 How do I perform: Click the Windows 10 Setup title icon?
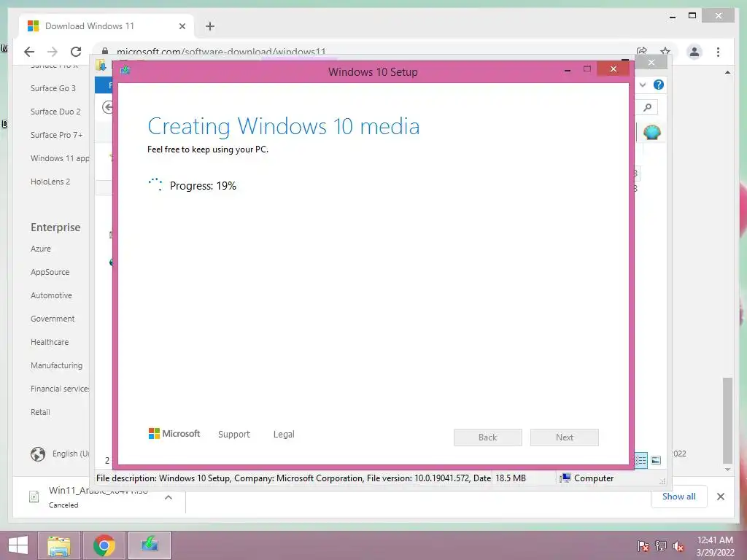(x=125, y=71)
